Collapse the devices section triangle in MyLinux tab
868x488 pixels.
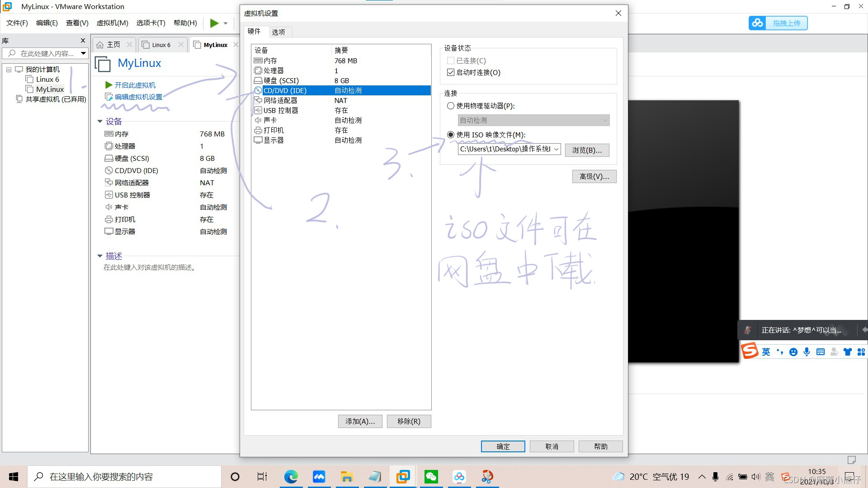pos(100,121)
